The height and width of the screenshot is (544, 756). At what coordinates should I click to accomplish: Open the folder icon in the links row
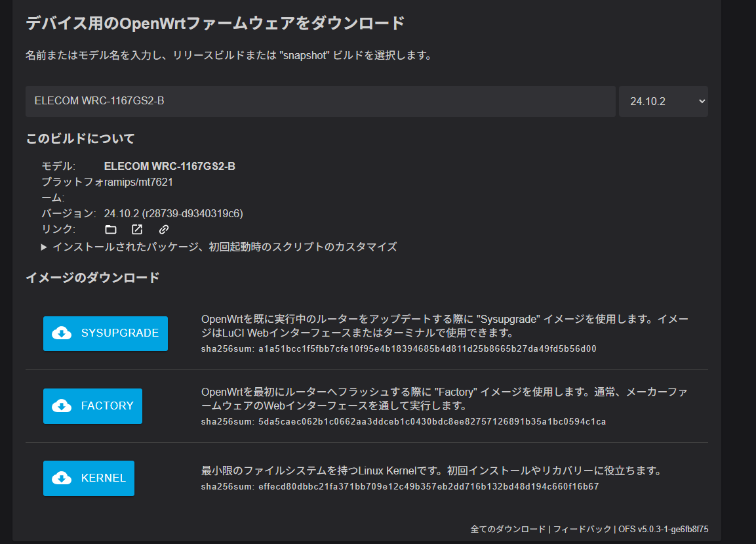111,229
